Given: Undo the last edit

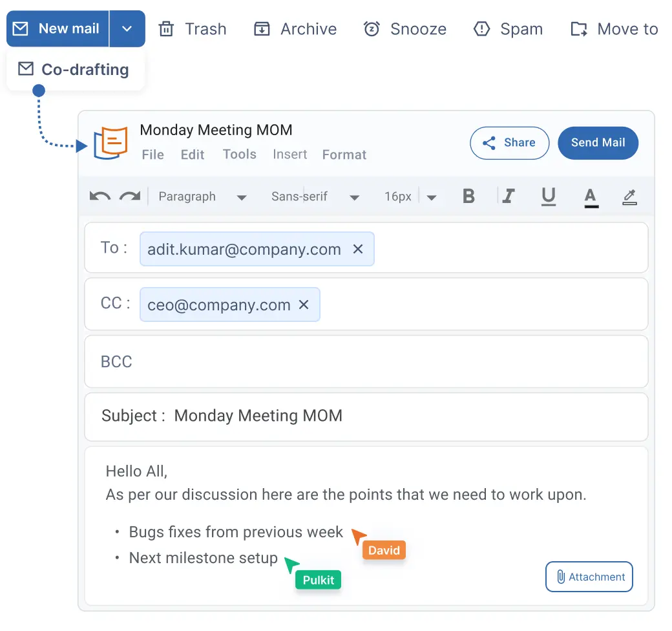Looking at the screenshot, I should [x=100, y=197].
